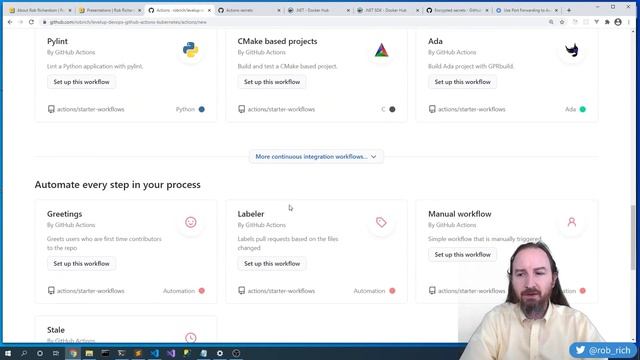Click the 'Labeler' card title
Viewport: 640px width, 360px height.
pyautogui.click(x=251, y=214)
